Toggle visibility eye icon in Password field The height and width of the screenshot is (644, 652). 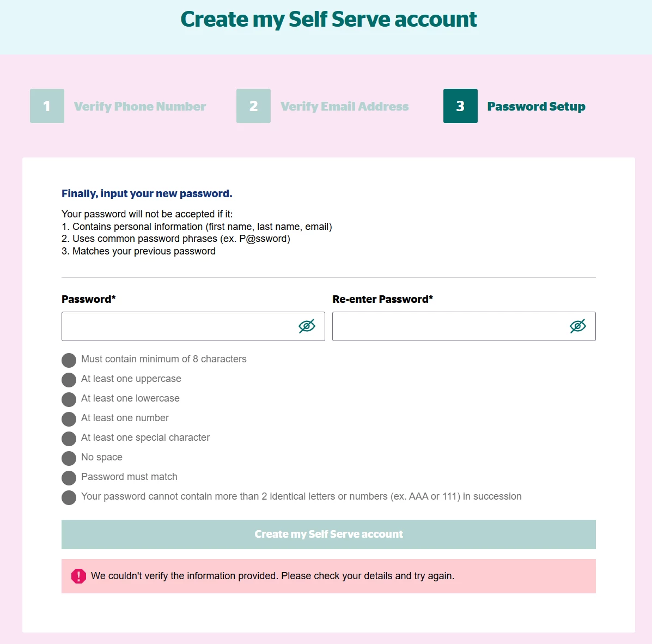coord(307,326)
